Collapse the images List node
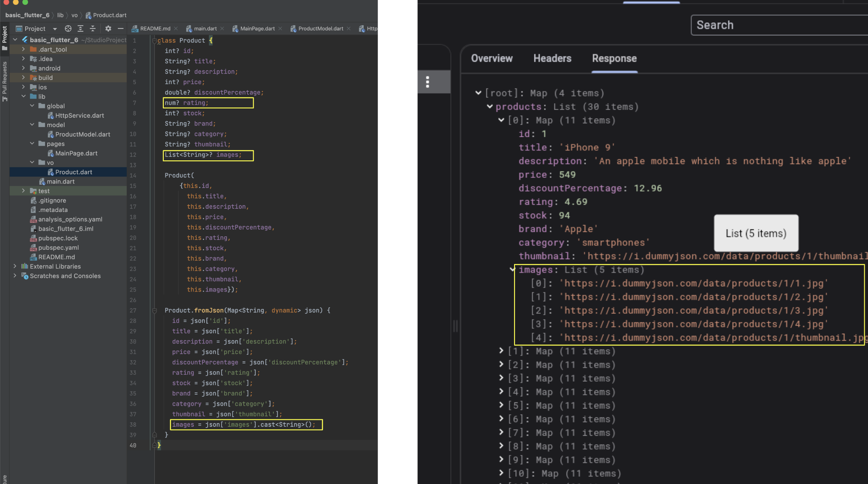Viewport: 868px width, 484px height. pos(512,270)
